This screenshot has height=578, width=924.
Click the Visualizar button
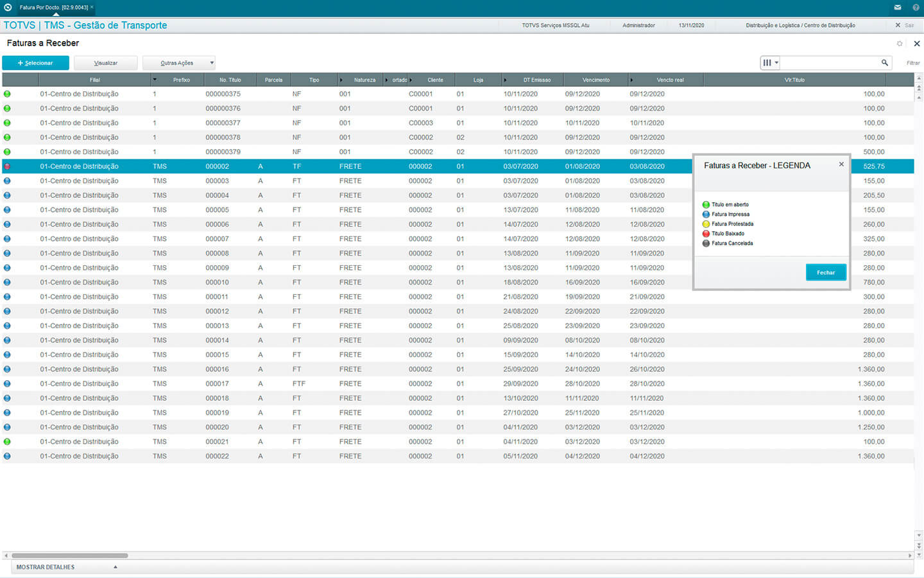click(105, 63)
